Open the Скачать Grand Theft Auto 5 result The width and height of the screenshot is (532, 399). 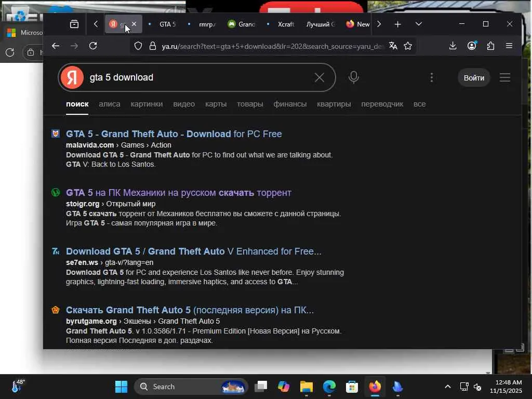[190, 310]
